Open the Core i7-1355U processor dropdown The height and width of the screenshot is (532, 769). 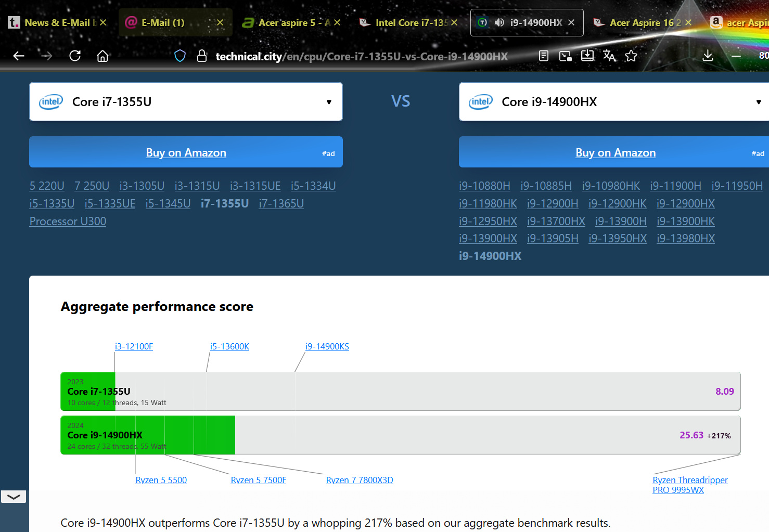point(186,101)
